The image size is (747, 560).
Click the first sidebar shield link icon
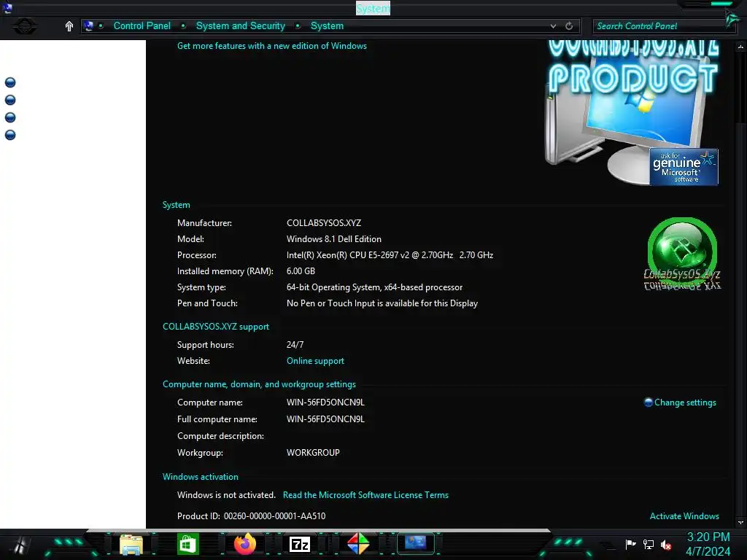click(10, 82)
